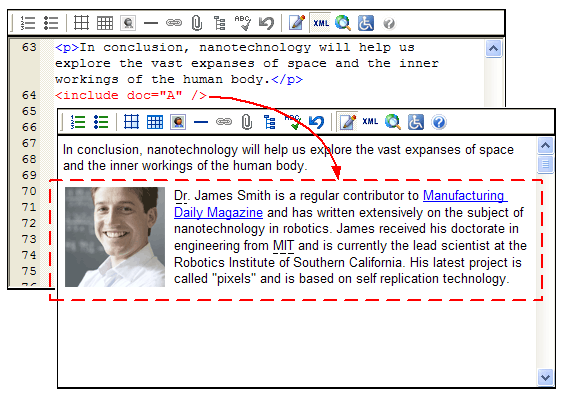Screen dimensions: 562x397
Task: Click closing </p> tag in XML source
Action: point(287,80)
